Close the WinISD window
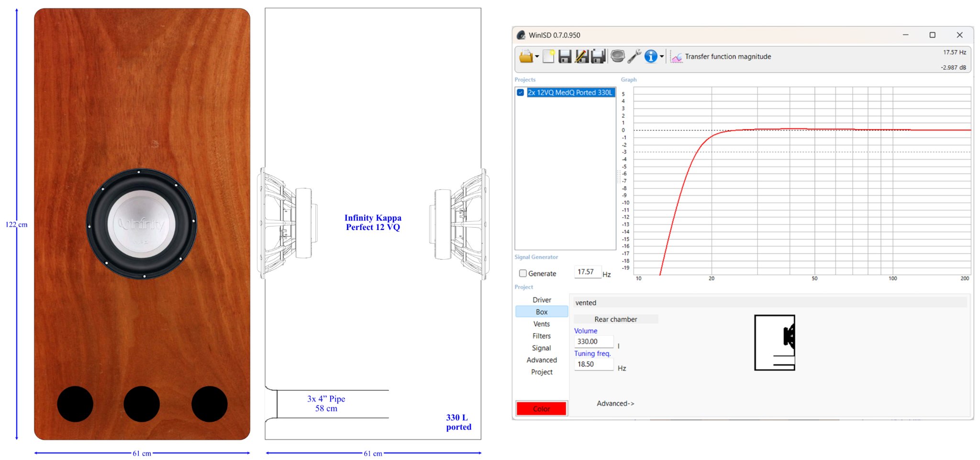The width and height of the screenshot is (980, 460). (x=959, y=35)
